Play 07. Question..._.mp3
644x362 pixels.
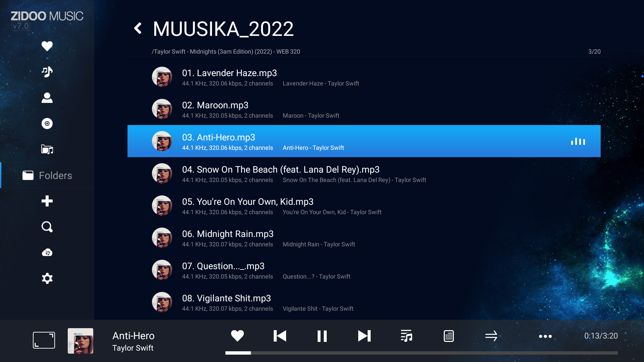364,270
